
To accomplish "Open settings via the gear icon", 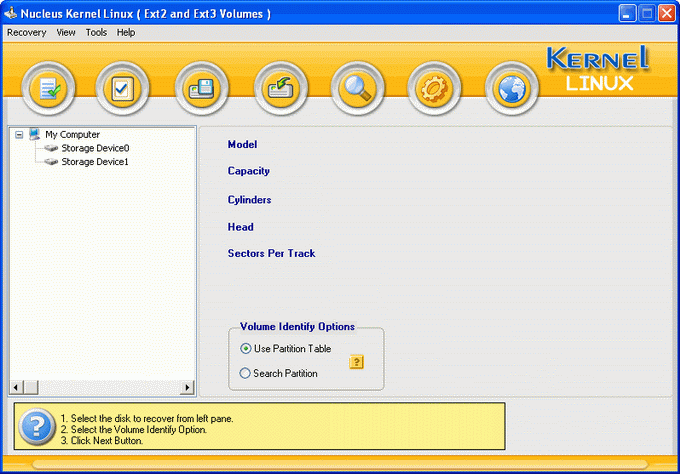I will pos(434,88).
